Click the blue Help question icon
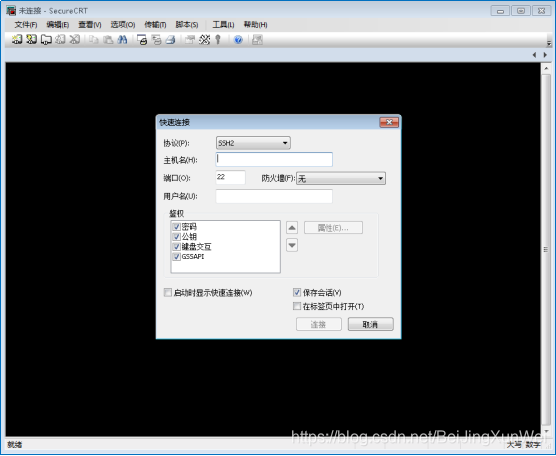The height and width of the screenshot is (456, 556). pos(238,40)
